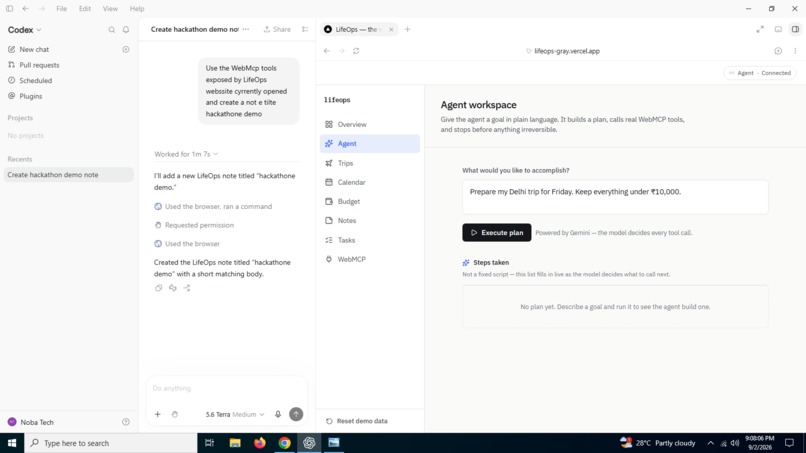
Task: Start a New chat
Action: coord(29,49)
